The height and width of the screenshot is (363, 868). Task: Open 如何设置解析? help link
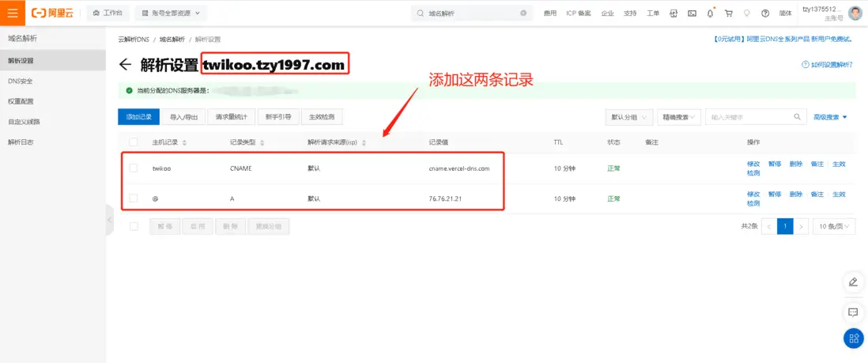(828, 65)
